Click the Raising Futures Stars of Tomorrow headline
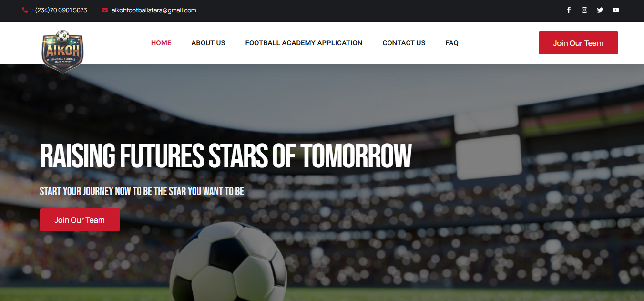 225,156
